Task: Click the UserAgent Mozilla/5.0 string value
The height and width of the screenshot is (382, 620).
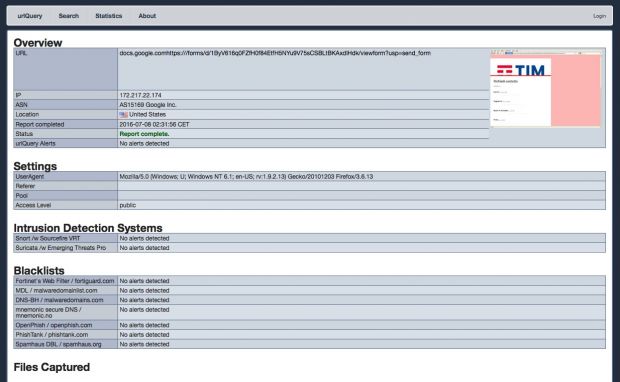Action: 246,177
